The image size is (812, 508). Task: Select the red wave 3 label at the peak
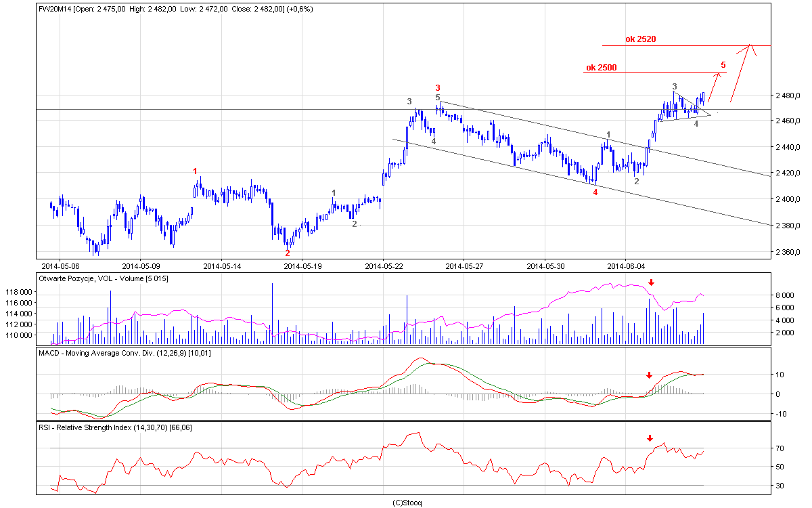click(x=438, y=88)
